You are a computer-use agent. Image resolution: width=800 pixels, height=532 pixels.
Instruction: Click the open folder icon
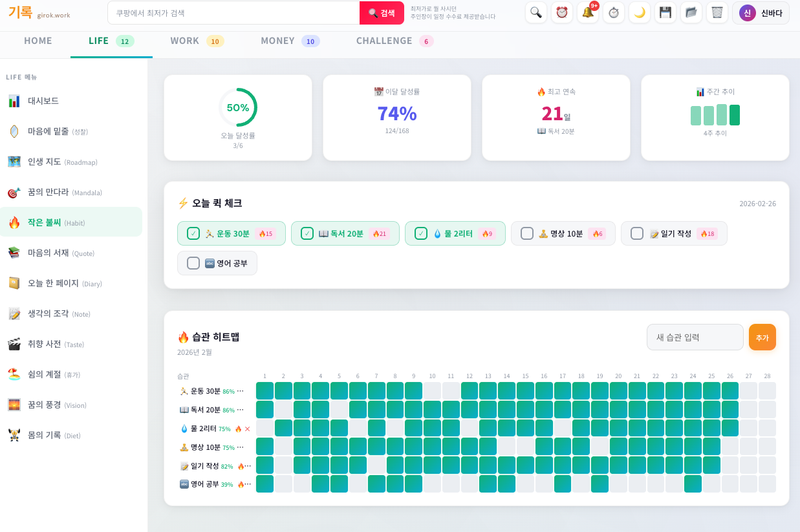691,12
